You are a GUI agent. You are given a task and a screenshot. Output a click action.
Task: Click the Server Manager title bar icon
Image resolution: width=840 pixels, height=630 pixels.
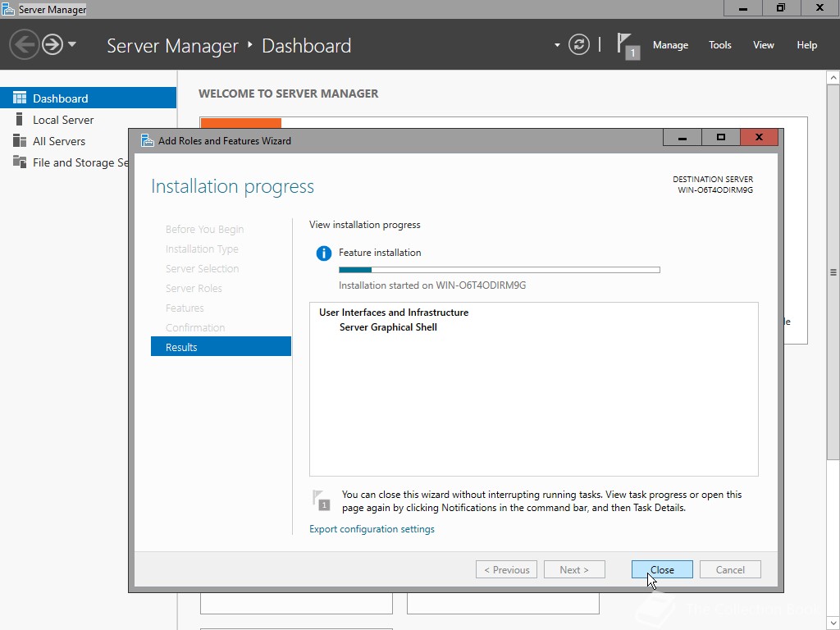point(8,9)
